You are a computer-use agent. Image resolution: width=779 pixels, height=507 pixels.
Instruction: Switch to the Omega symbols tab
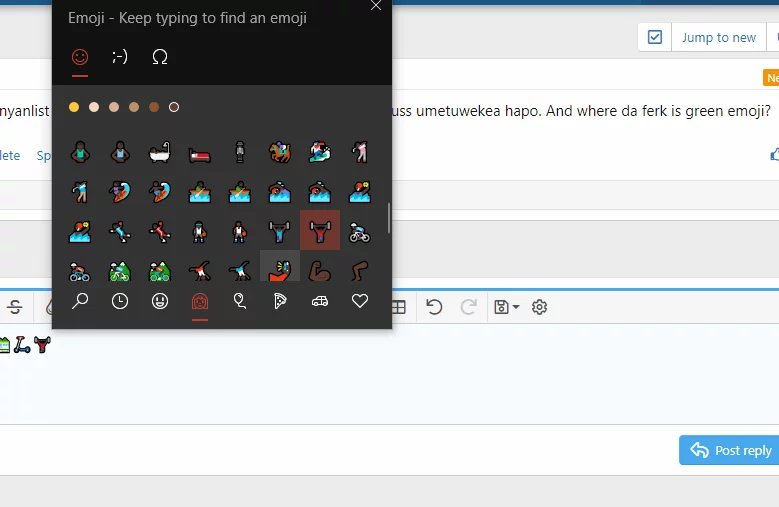tap(160, 57)
